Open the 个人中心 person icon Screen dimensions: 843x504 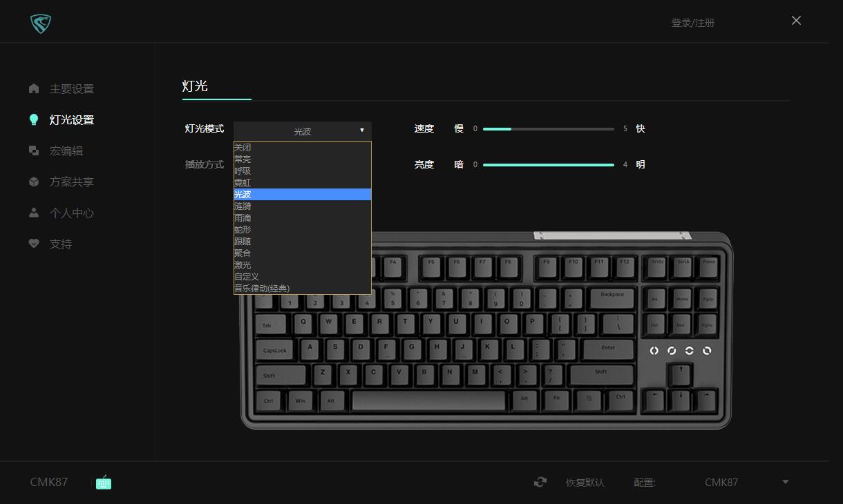[x=34, y=213]
